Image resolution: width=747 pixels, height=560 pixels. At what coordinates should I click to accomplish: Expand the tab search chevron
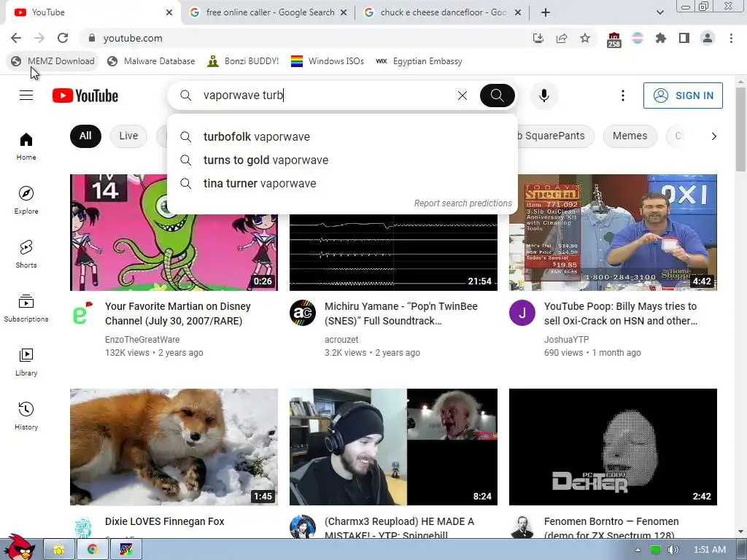click(660, 12)
